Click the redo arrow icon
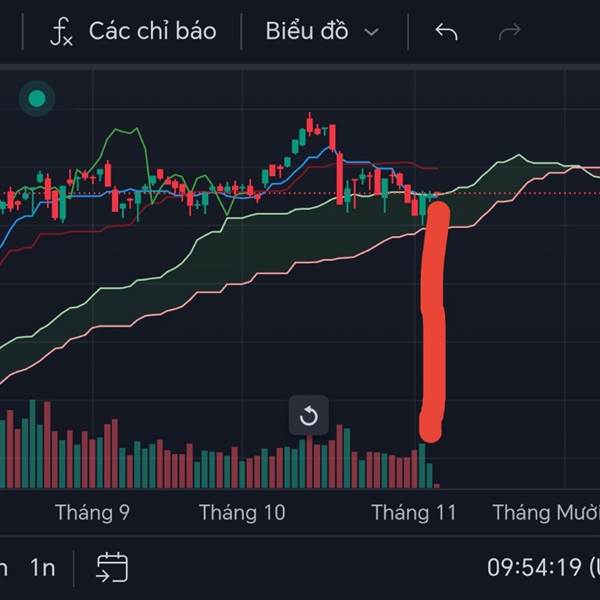600x600 pixels. click(510, 32)
